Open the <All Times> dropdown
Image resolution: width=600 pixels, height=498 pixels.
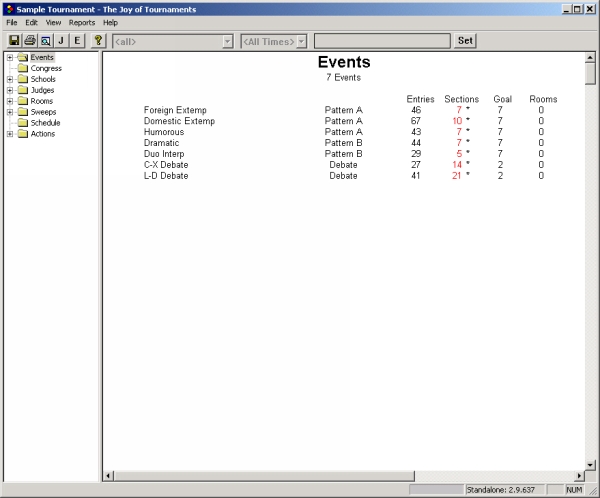(301, 41)
